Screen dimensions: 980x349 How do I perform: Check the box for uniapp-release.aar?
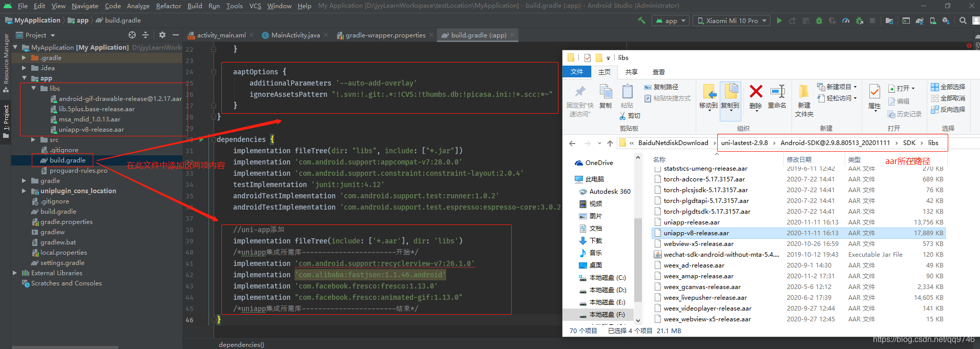pyautogui.click(x=658, y=222)
